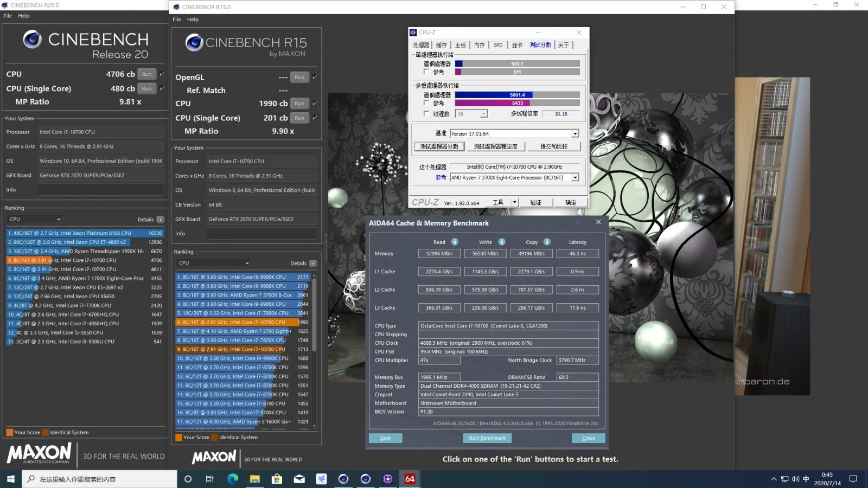Open network status tray icon
868x488 pixels.
(x=784, y=479)
